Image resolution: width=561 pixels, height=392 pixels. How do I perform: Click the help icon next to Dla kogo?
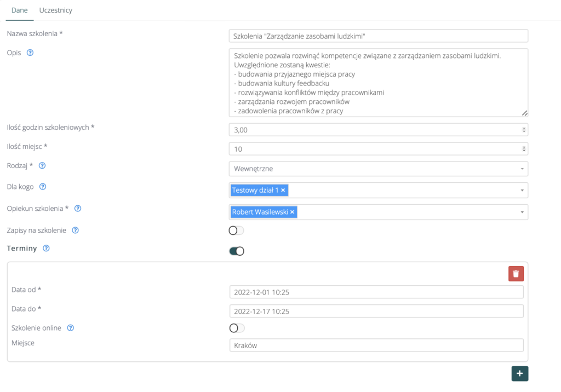click(x=43, y=187)
